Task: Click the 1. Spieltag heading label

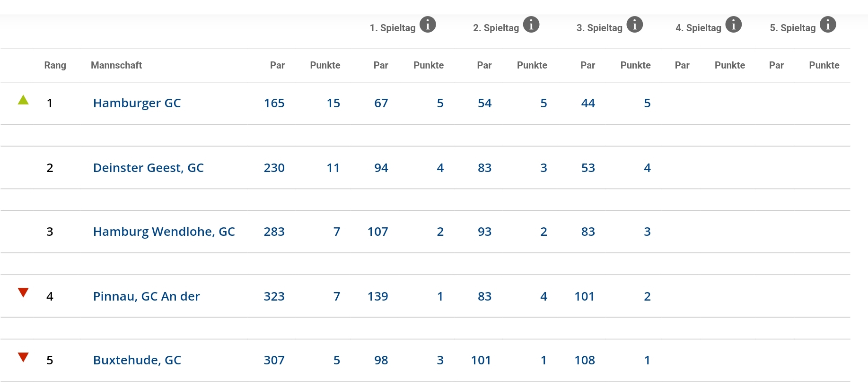Action: tap(393, 28)
